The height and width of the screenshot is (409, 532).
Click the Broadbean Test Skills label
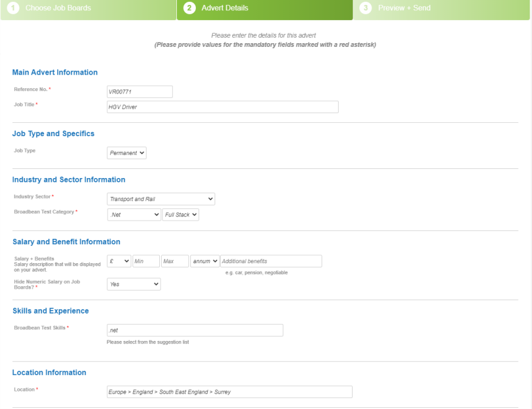tap(40, 328)
